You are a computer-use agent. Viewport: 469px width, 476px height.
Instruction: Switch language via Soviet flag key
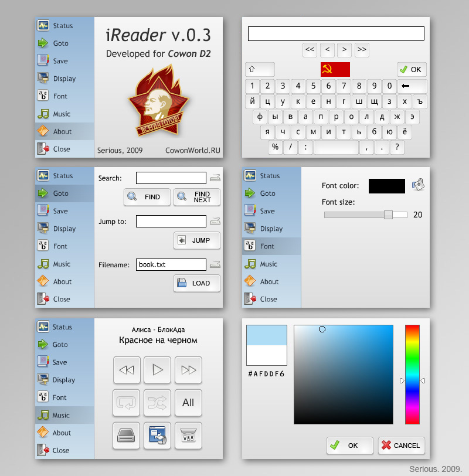(335, 69)
